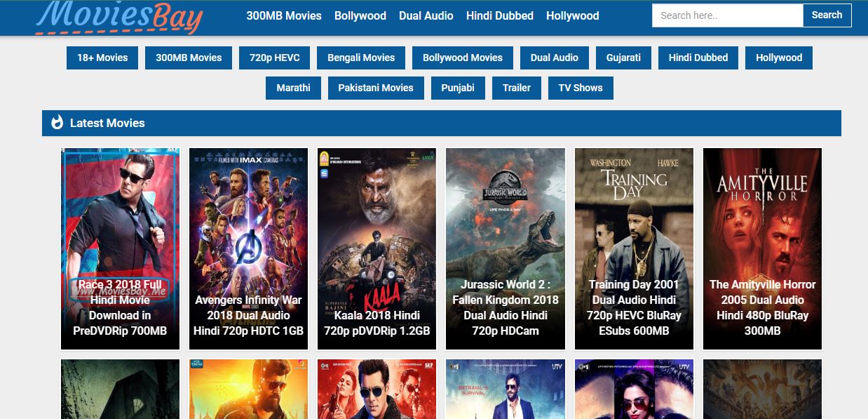Open Hindi Dubbed in top navigation bar

tap(500, 15)
